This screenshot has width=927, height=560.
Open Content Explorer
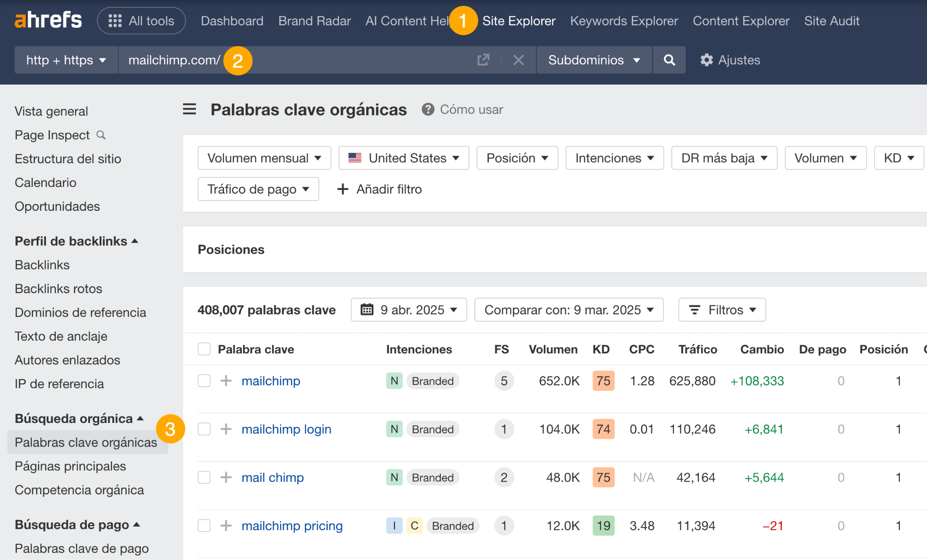coord(741,21)
